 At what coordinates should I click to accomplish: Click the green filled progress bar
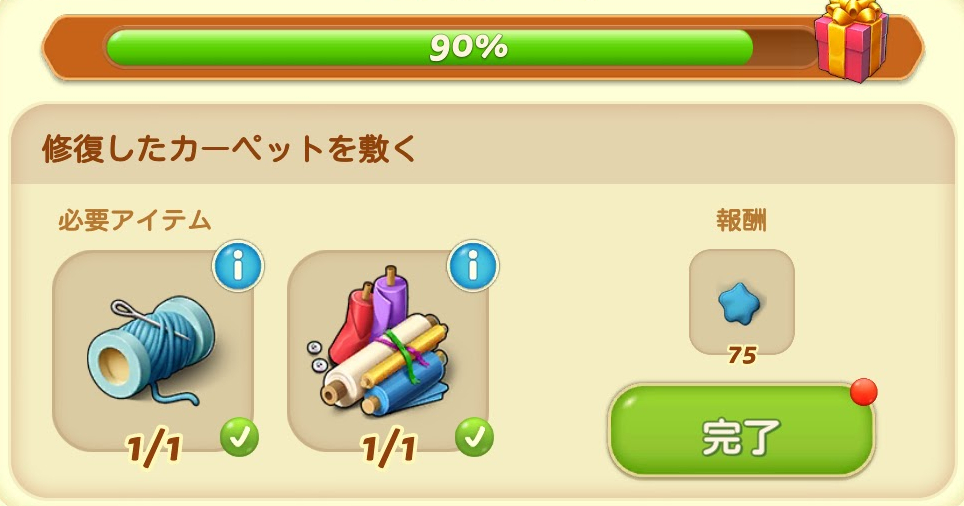pyautogui.click(x=429, y=47)
